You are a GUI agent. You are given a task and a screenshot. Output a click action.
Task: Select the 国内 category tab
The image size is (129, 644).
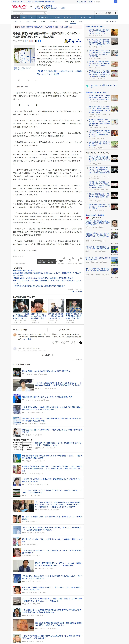point(21,22)
